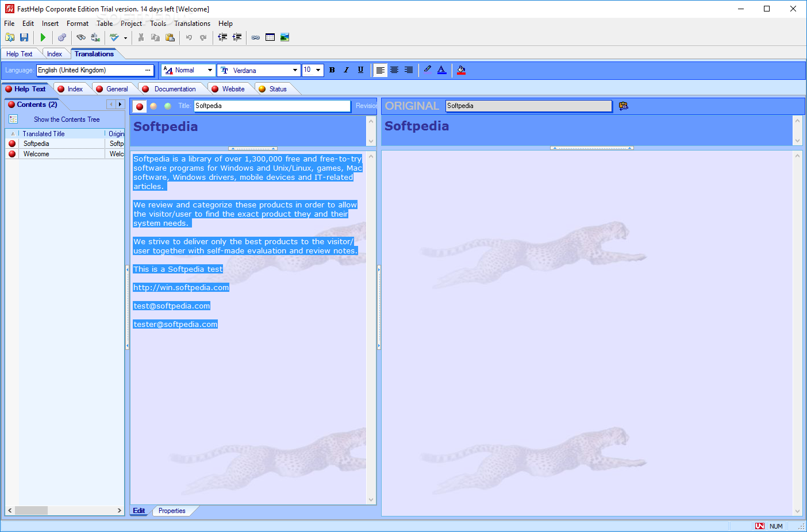Pick the text highlight colour
Screen dimensions: 807x532
[427, 70]
